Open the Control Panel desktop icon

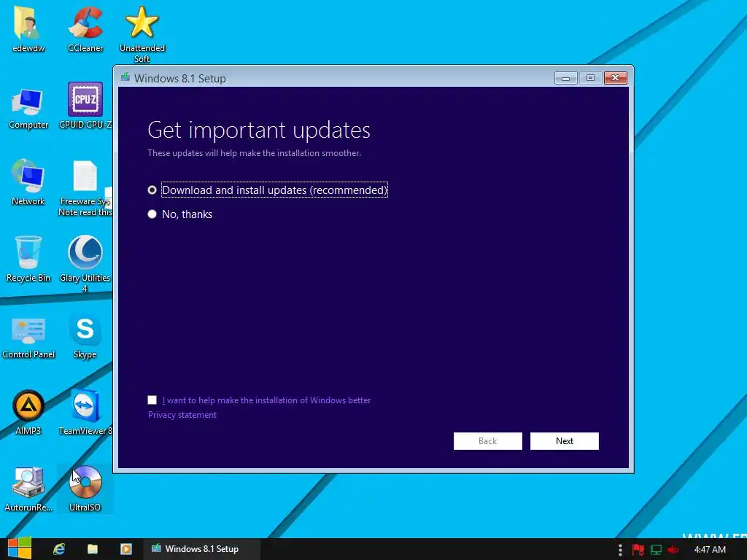pyautogui.click(x=28, y=337)
